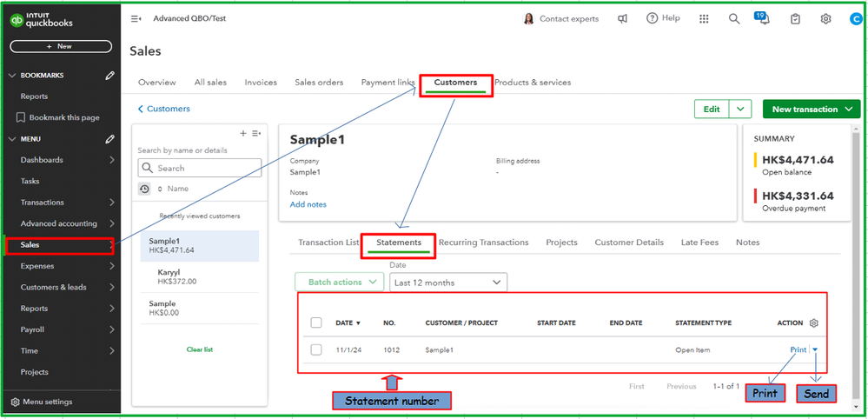Open the Sales orders tab
Viewport: 868px width, 419px height.
click(x=319, y=83)
